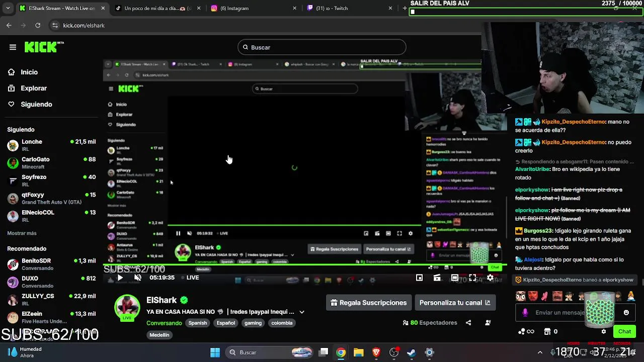Open the channel points infinity icon
The image size is (644, 362).
[526, 331]
